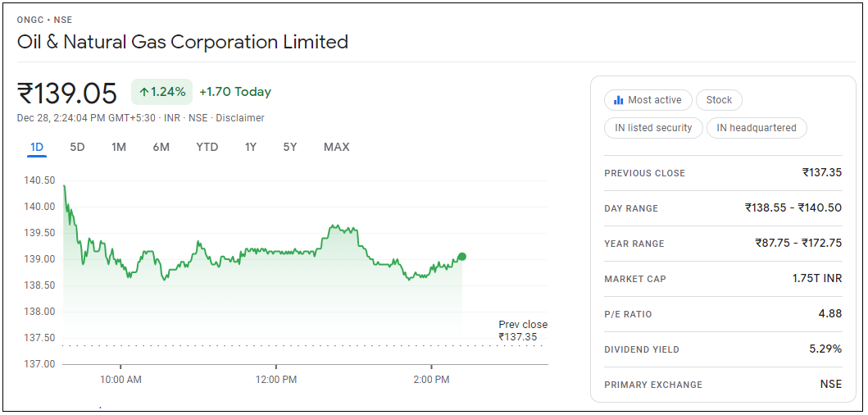Switch to the 1Y range tab

pos(251,147)
